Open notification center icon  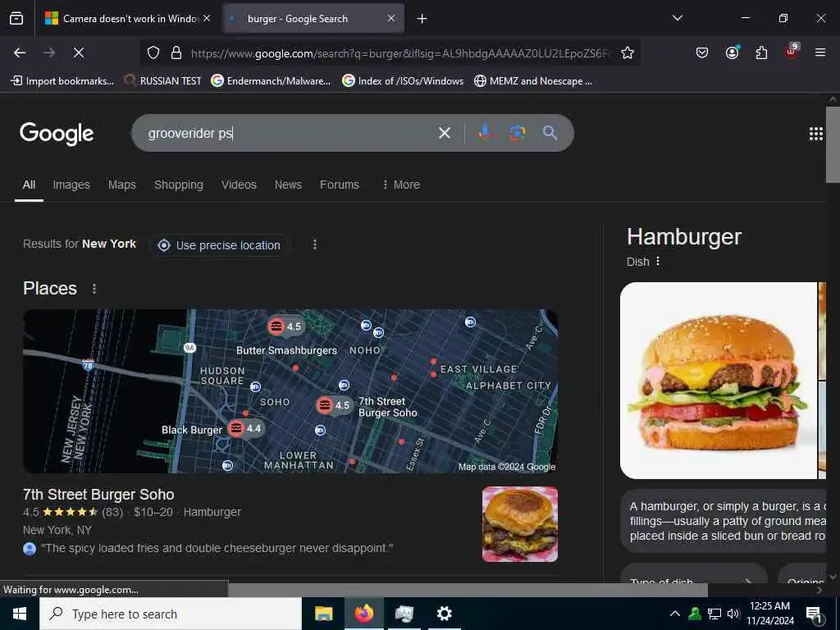tap(814, 614)
